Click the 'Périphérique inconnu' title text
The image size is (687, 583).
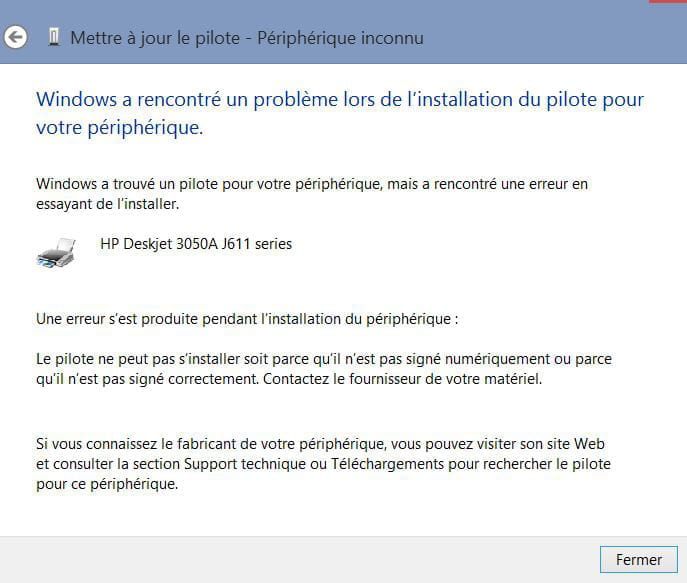coord(340,38)
